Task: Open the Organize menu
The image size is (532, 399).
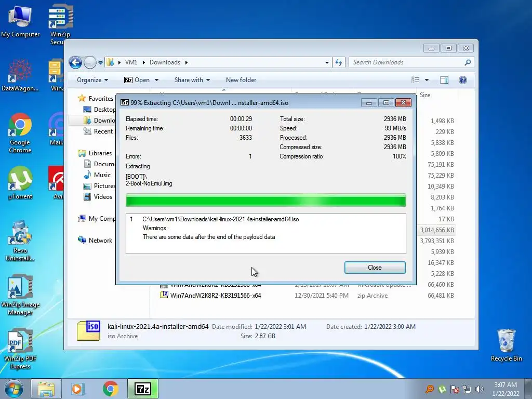Action: point(92,80)
